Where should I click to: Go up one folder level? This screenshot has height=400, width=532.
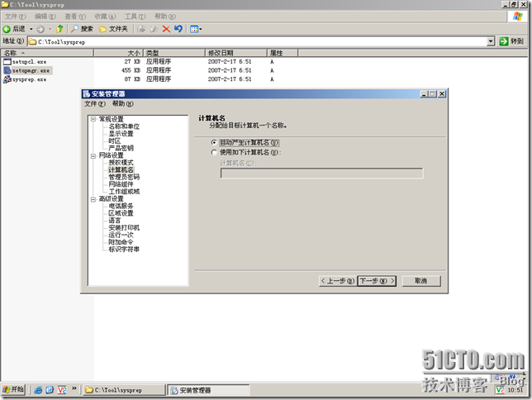[59, 29]
